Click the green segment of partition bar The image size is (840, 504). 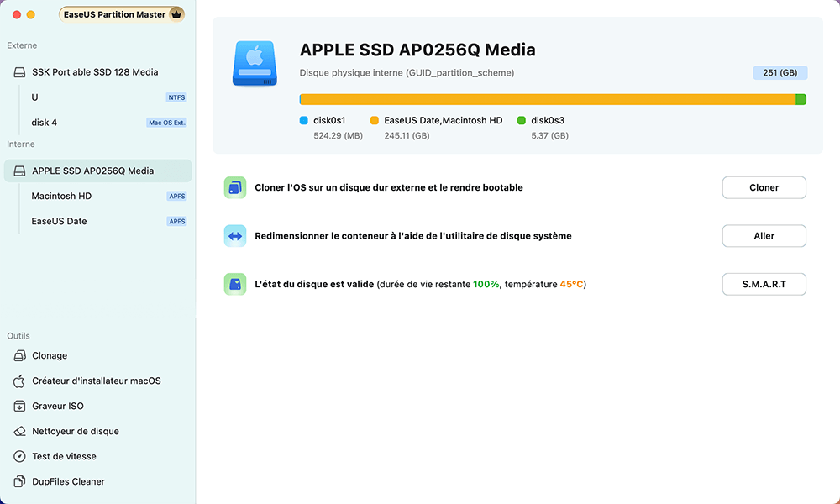click(801, 99)
